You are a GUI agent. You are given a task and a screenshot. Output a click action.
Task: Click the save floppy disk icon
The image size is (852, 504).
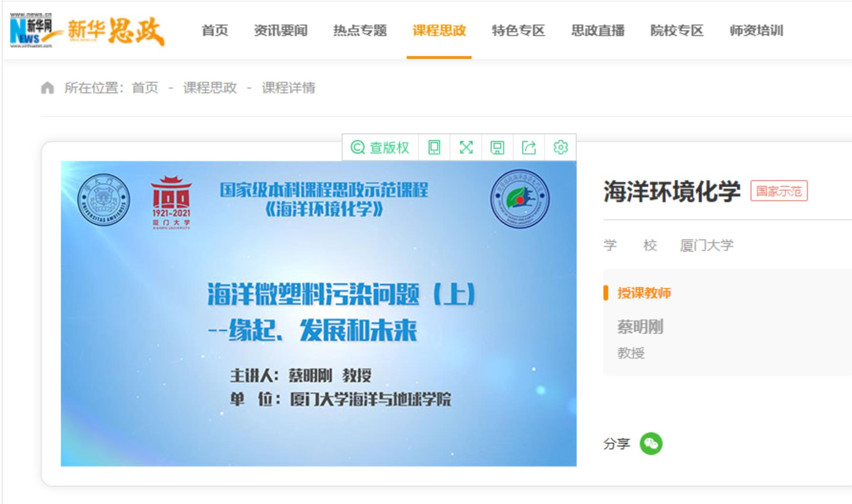tap(497, 148)
